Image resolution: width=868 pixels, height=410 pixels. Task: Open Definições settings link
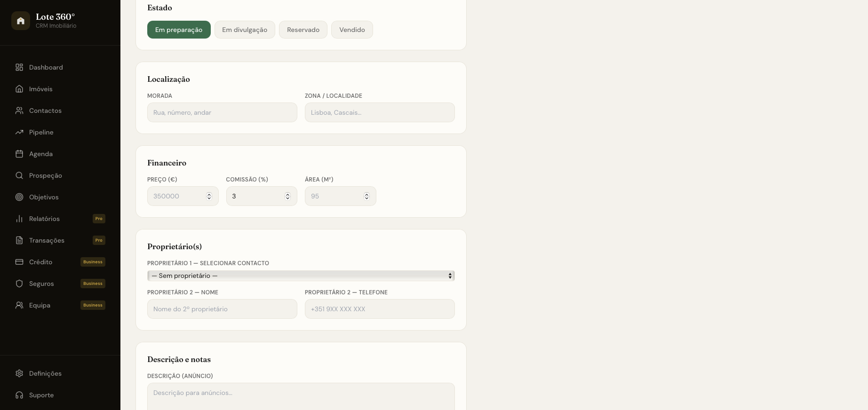pyautogui.click(x=60, y=373)
